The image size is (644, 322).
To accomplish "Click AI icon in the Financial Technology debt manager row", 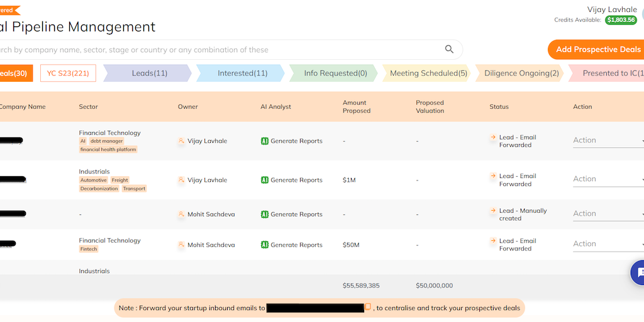I will (x=265, y=141).
